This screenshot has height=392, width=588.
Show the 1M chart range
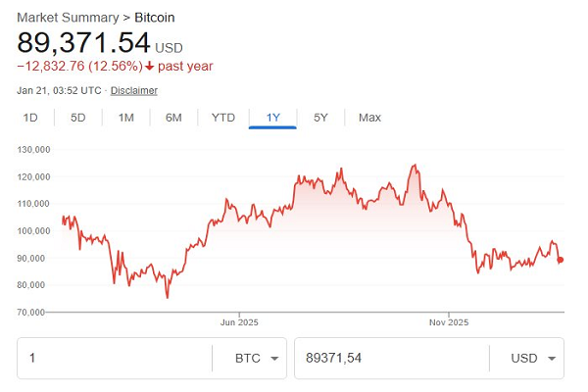[126, 118]
